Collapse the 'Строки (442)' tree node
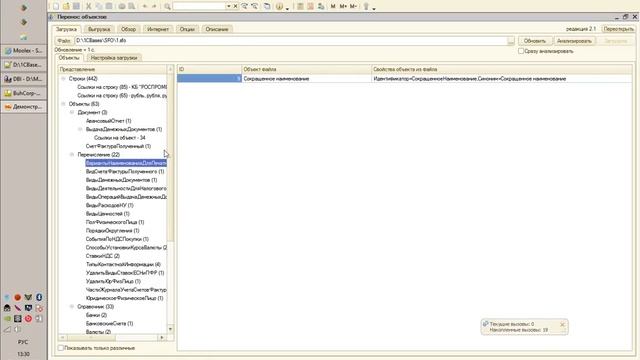Screen dimensions: 640x360 [x=63, y=78]
